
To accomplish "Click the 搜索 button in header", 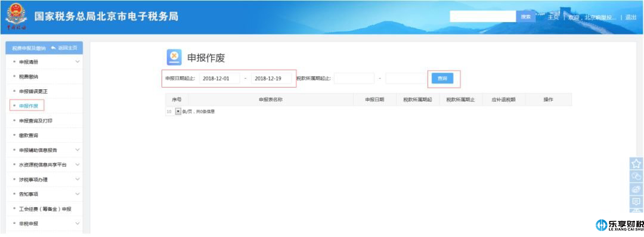I will (526, 17).
